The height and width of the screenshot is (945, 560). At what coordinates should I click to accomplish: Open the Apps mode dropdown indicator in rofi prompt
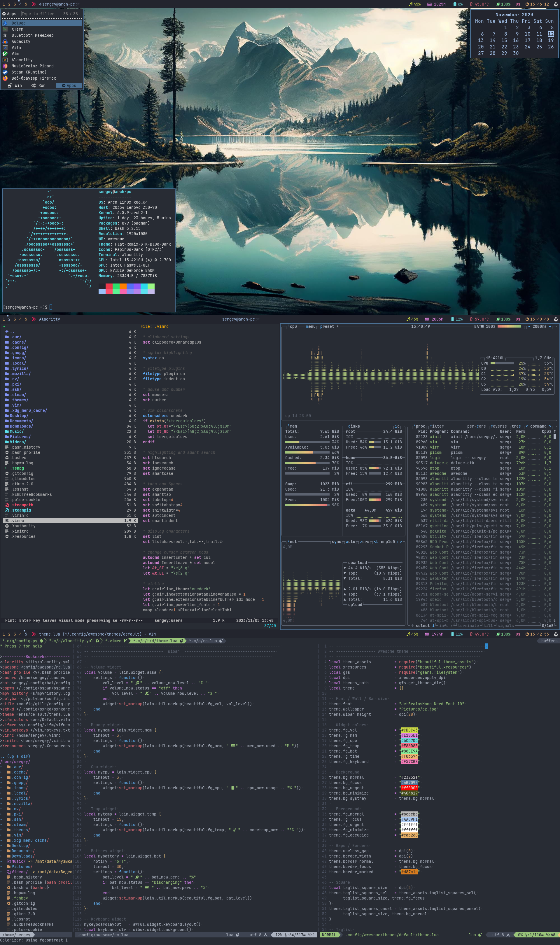click(x=4, y=14)
